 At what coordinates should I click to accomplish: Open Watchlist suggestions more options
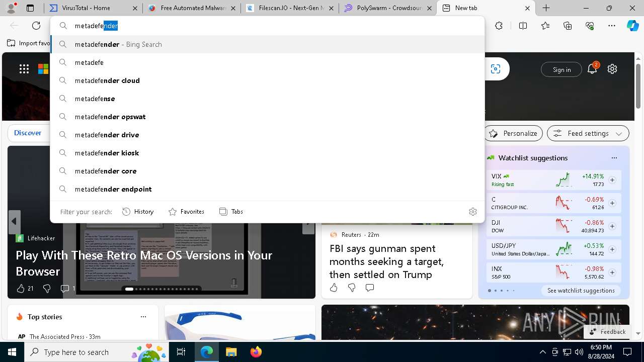click(x=614, y=158)
